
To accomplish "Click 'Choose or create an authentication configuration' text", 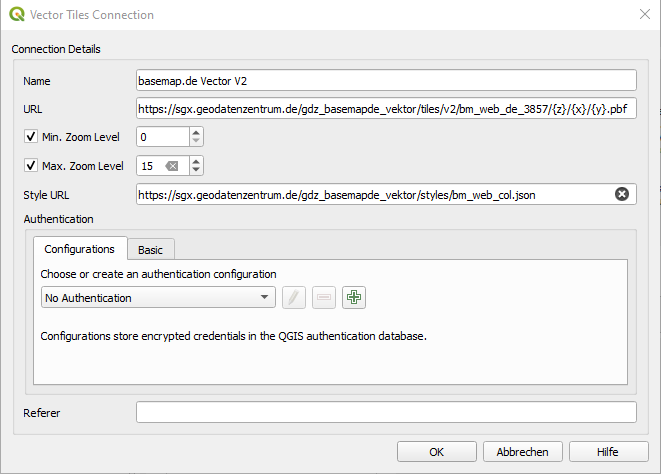I will coord(158,274).
